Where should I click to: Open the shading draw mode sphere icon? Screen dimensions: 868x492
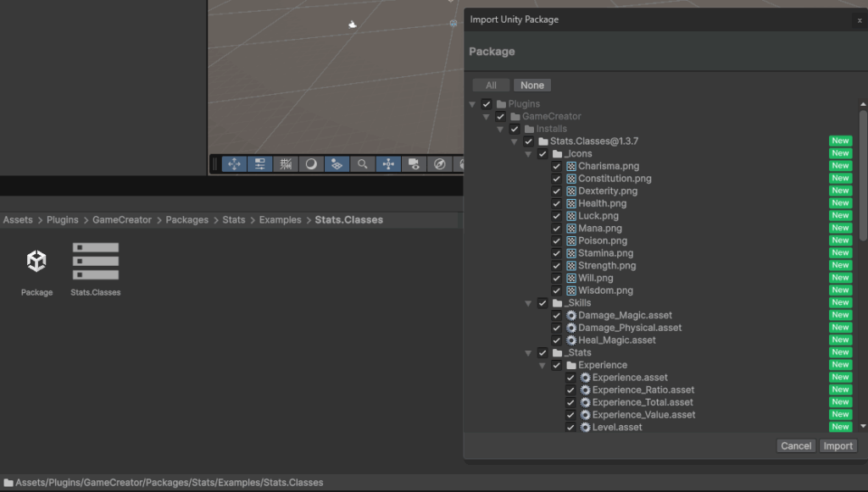[x=311, y=164]
